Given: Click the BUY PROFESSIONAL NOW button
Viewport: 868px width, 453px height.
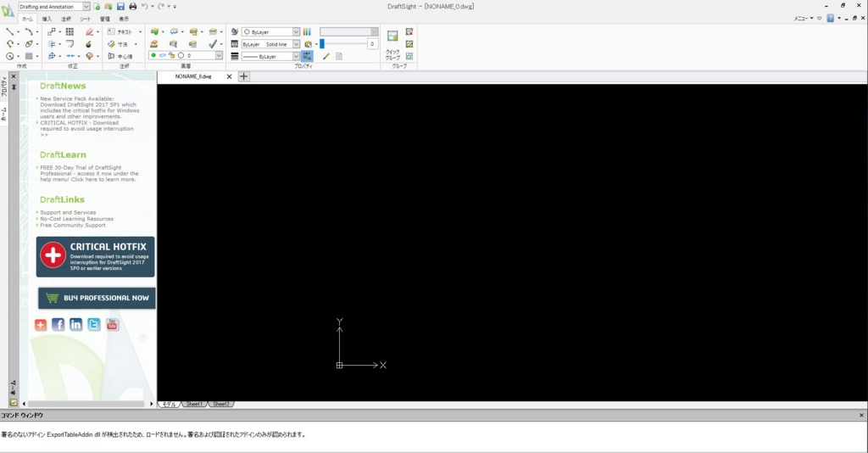Looking at the screenshot, I should pyautogui.click(x=97, y=298).
